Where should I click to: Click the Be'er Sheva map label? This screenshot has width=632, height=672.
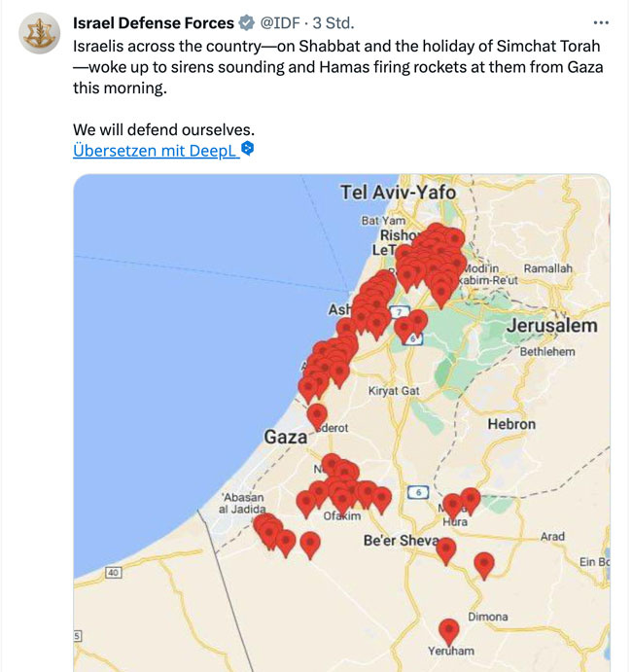400,541
